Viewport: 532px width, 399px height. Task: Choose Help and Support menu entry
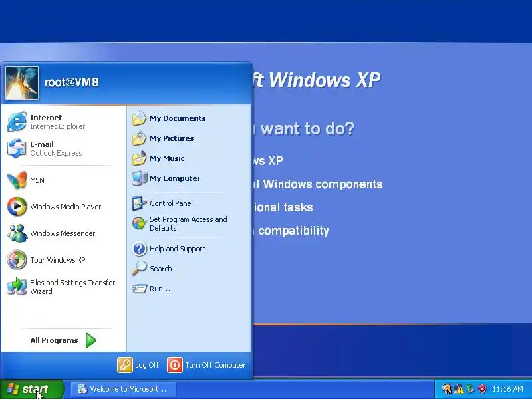pyautogui.click(x=190, y=249)
